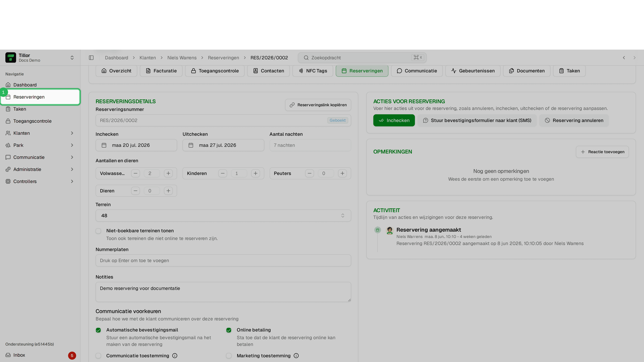Increase Dieren count with plus
Screen dimensions: 644x362
(168, 191)
